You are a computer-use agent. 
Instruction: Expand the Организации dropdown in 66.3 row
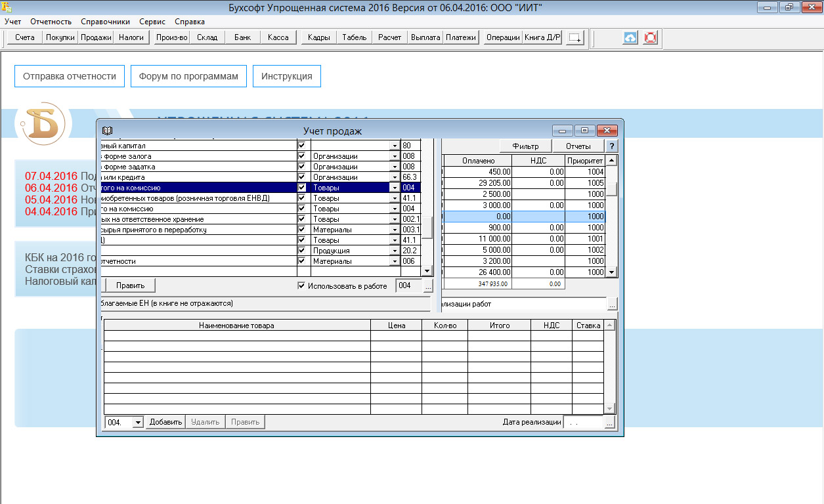pyautogui.click(x=395, y=177)
